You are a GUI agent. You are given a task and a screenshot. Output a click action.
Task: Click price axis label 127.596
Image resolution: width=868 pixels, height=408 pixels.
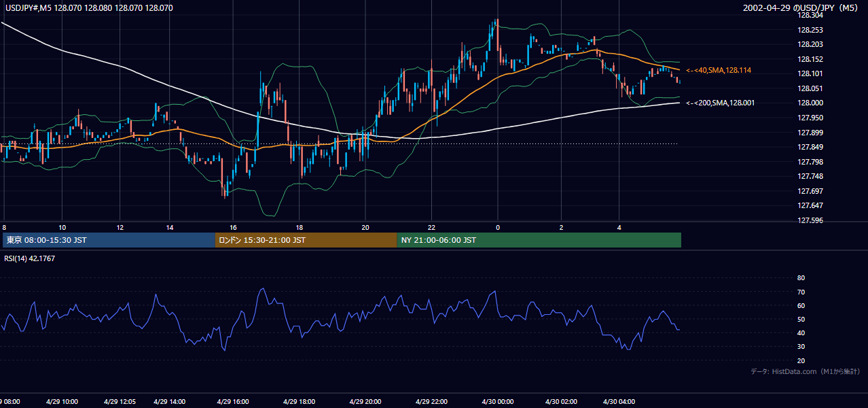[811, 220]
